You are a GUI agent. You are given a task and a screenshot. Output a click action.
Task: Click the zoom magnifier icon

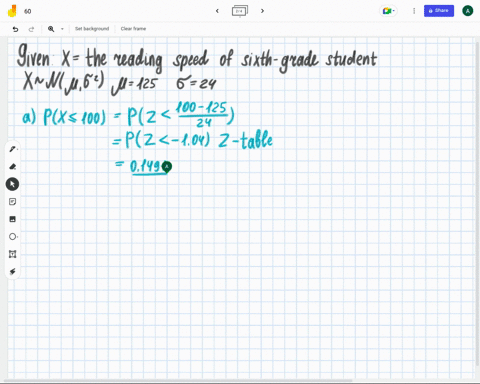click(x=51, y=29)
